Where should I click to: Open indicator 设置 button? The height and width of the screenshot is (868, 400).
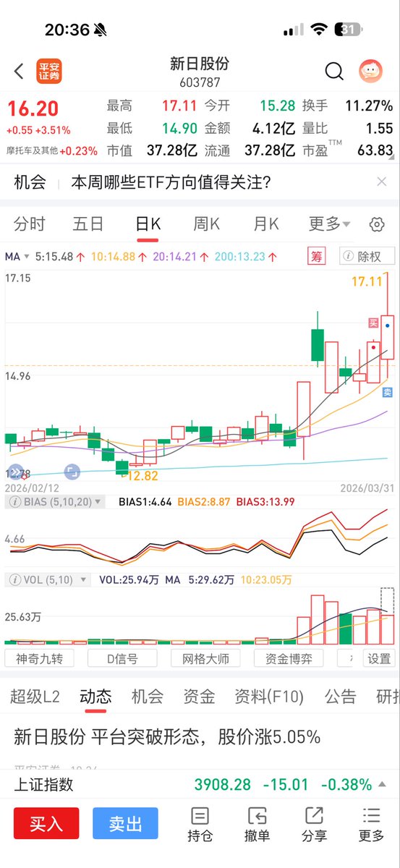[379, 658]
